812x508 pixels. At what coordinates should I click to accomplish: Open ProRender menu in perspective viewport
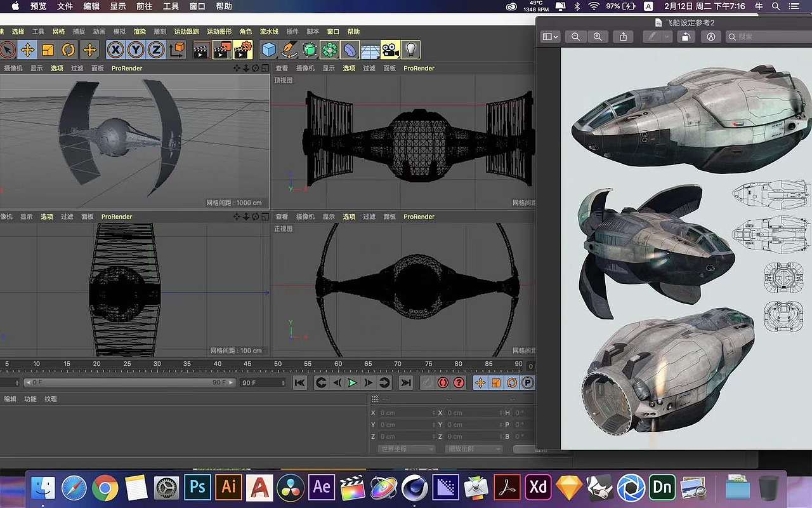pos(127,68)
